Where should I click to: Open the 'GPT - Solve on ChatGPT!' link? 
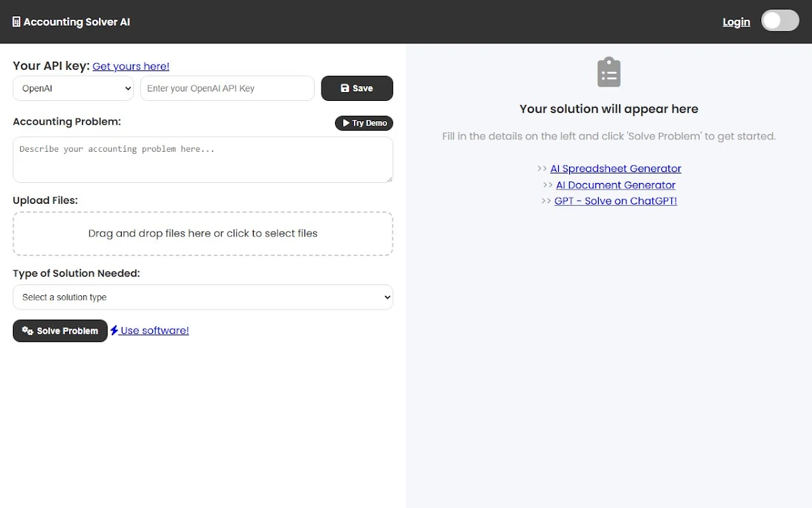click(616, 201)
